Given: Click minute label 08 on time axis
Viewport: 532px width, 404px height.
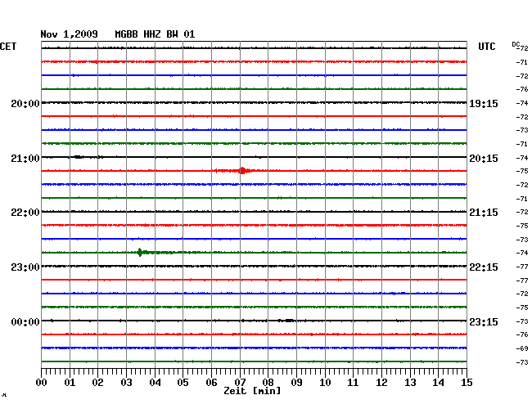Looking at the screenshot, I should (268, 383).
